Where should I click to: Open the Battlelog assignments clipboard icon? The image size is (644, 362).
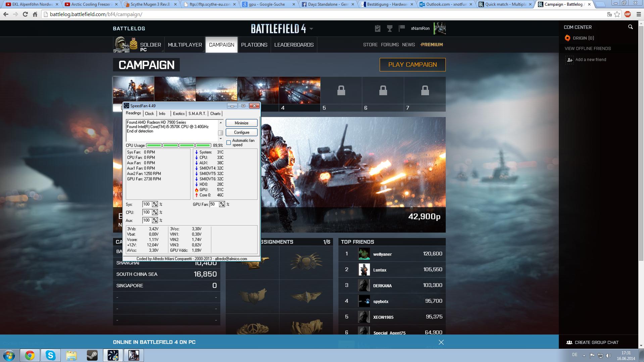(378, 29)
